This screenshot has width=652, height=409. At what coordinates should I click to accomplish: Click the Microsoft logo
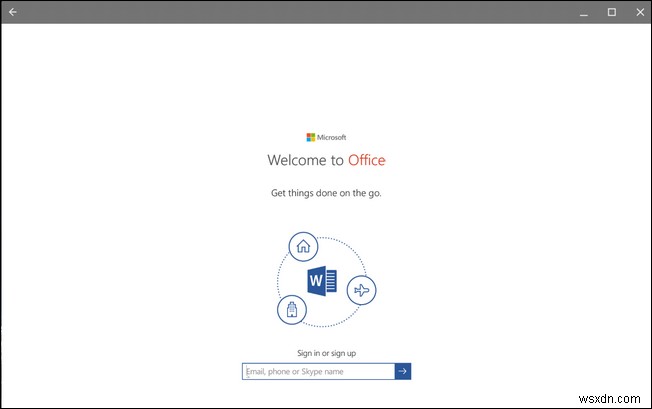[x=326, y=137]
